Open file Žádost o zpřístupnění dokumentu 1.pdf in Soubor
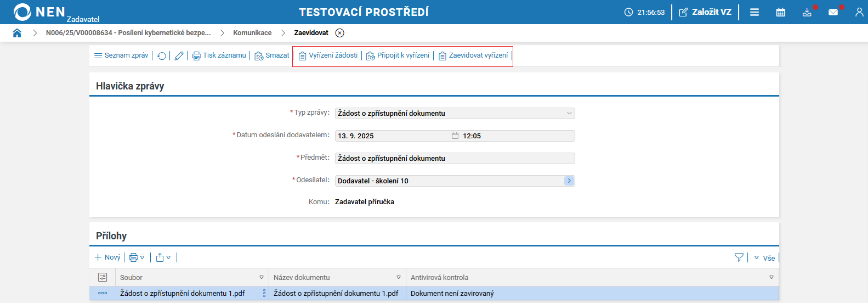 click(183, 294)
